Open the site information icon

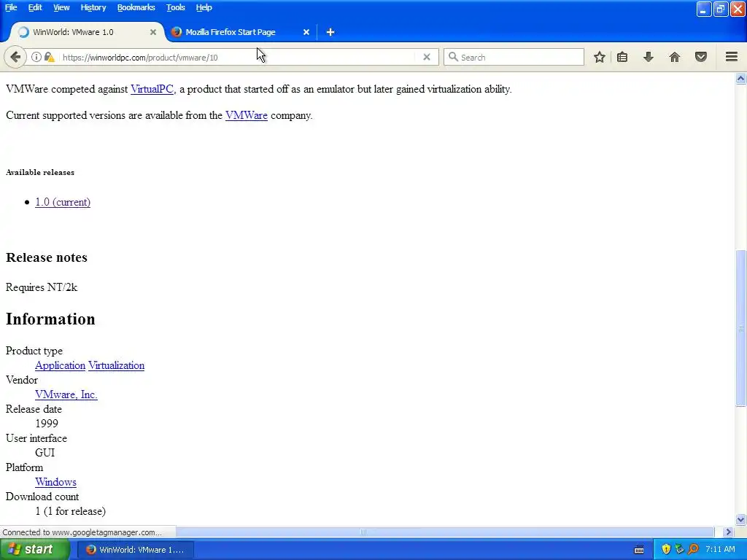coord(36,57)
